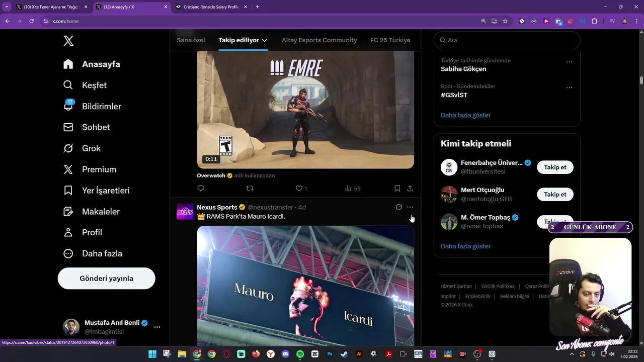Share the Overwatch post
The image size is (644, 362).
(410, 188)
